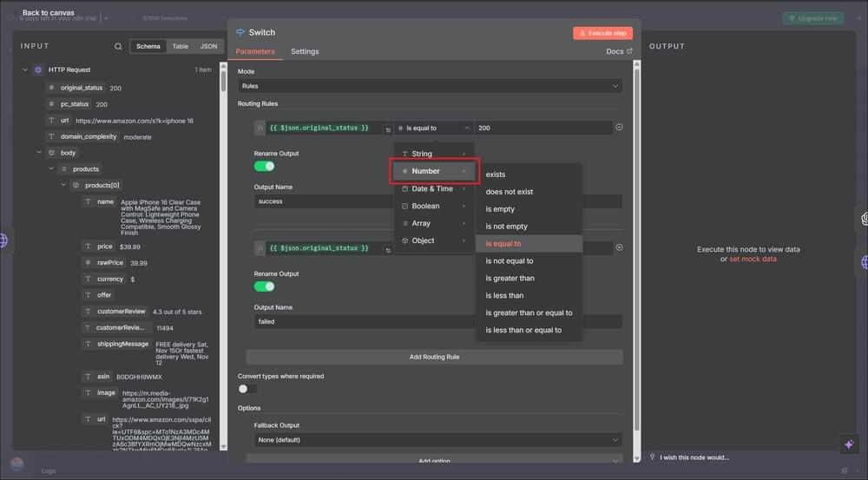Remove the second routing rule condition
Image resolution: width=868 pixels, height=480 pixels.
coord(619,247)
